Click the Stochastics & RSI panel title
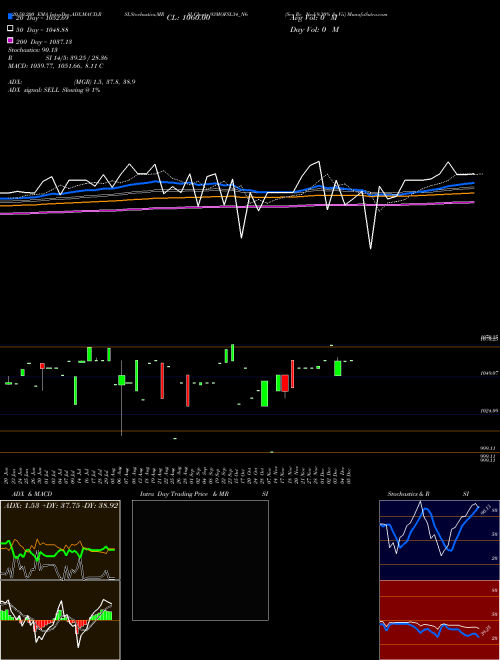The height and width of the screenshot is (660, 500). [428, 494]
